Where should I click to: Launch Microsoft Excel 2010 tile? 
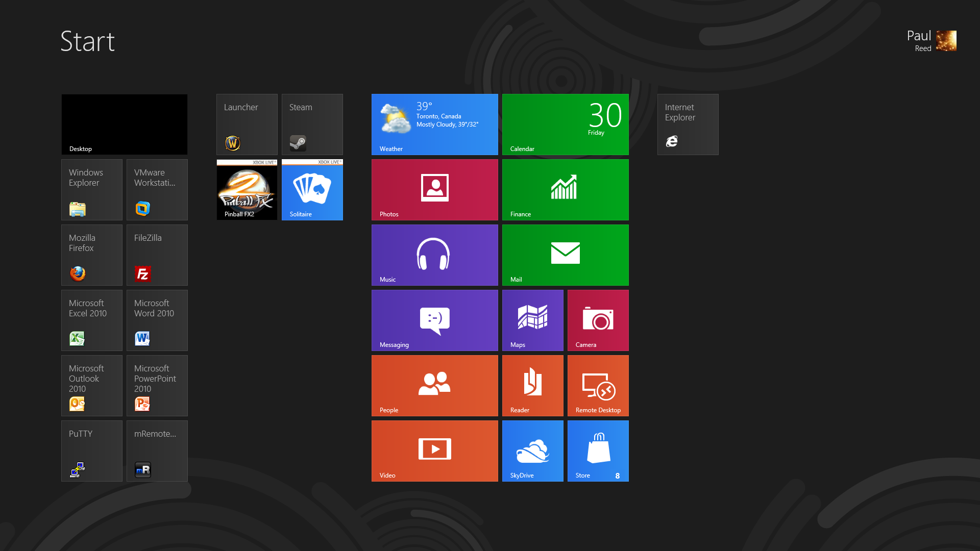(92, 320)
